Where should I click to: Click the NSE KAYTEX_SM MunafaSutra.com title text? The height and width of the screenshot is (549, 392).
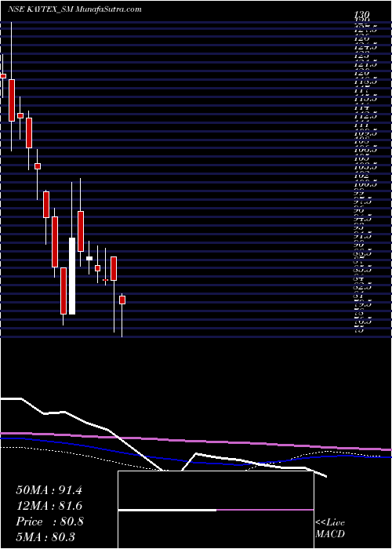click(74, 9)
